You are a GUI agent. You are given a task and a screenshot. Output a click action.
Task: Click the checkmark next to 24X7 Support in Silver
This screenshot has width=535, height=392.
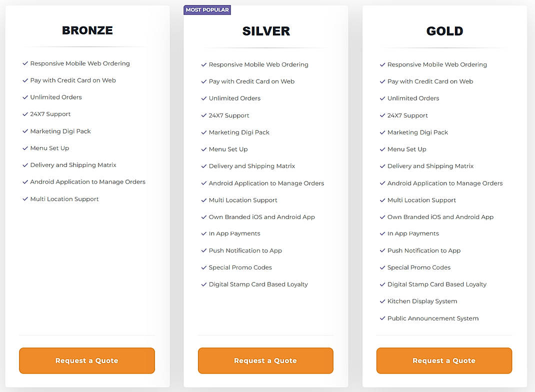coord(203,115)
